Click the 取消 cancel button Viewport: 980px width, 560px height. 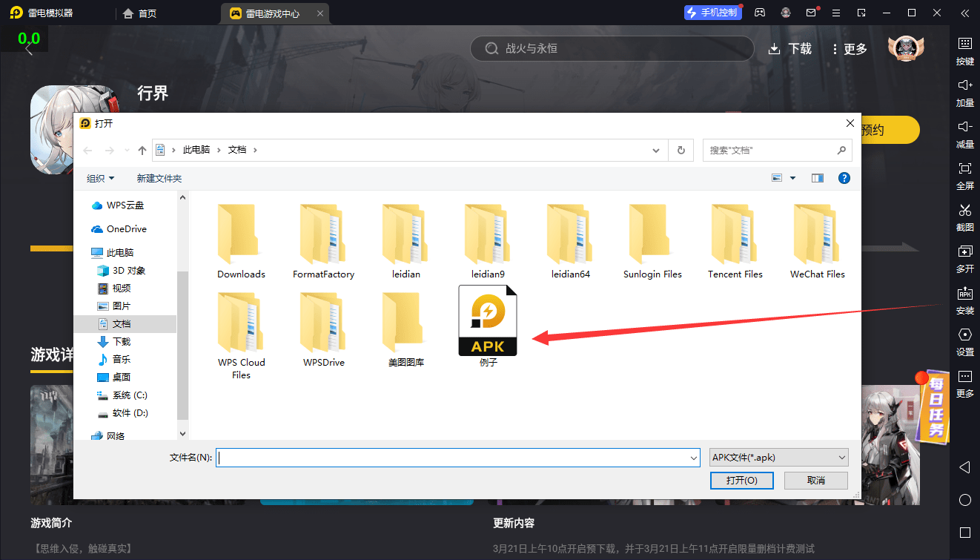coord(815,481)
